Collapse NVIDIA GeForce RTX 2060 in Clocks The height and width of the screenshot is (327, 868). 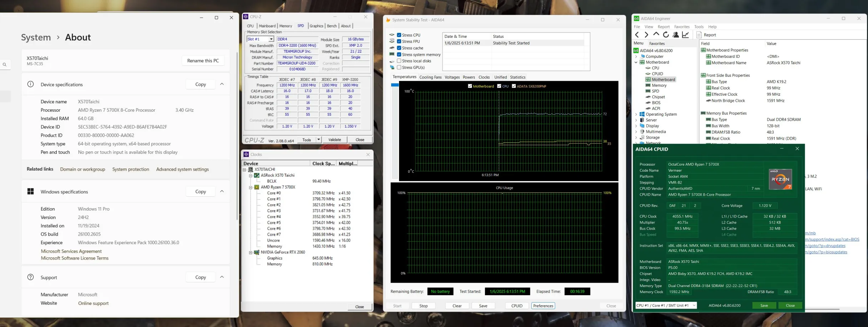click(251, 252)
